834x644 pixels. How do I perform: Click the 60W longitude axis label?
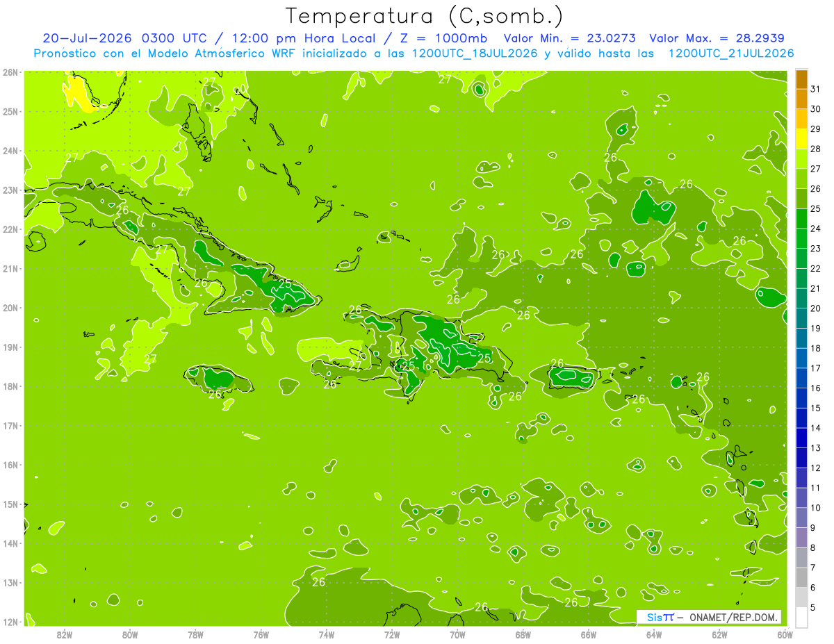[x=785, y=634]
